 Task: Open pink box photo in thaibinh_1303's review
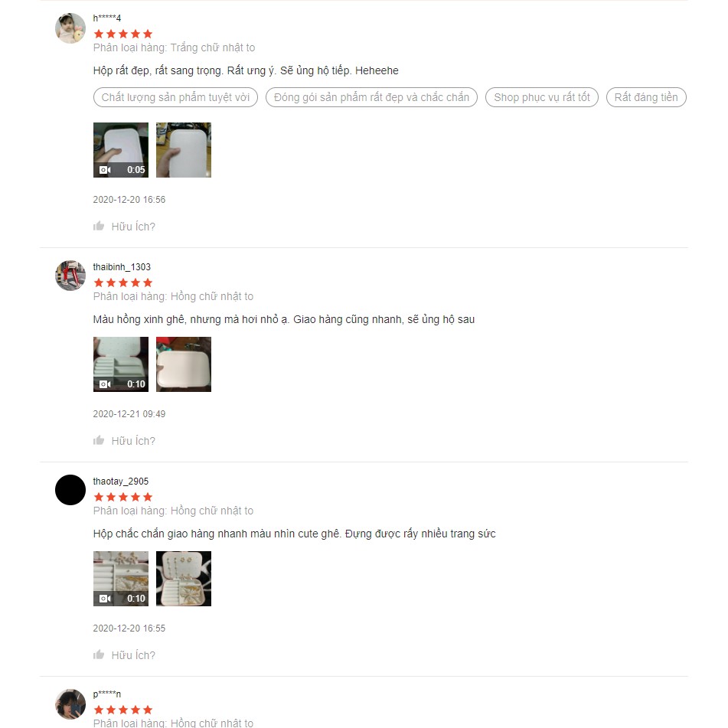coord(184,364)
